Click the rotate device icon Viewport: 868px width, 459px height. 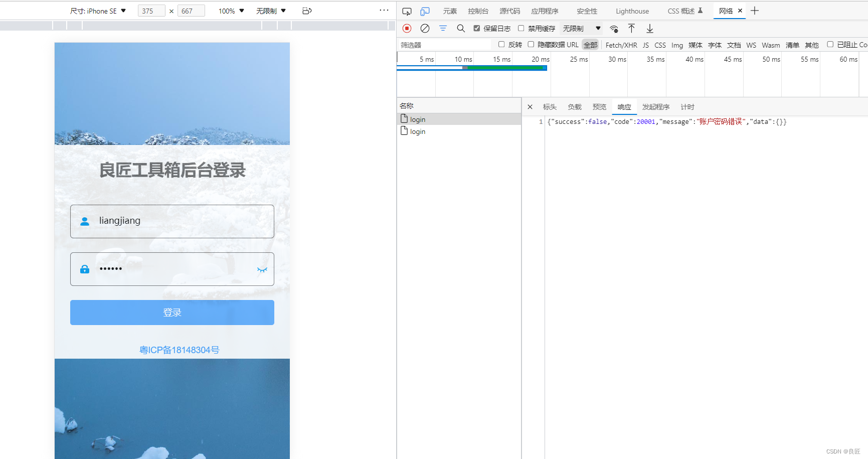(307, 11)
